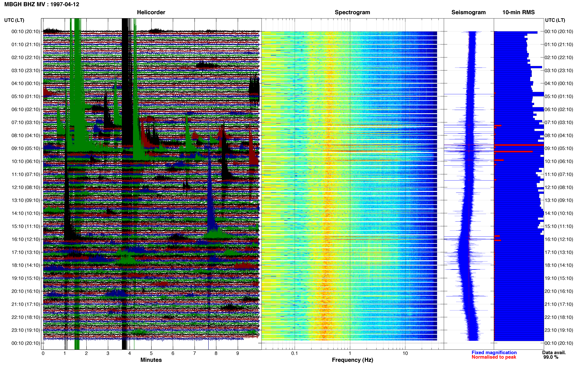Click the title 'MBGH BHZ MV : 1997-04-12'
588x368 pixels.
[42, 4]
